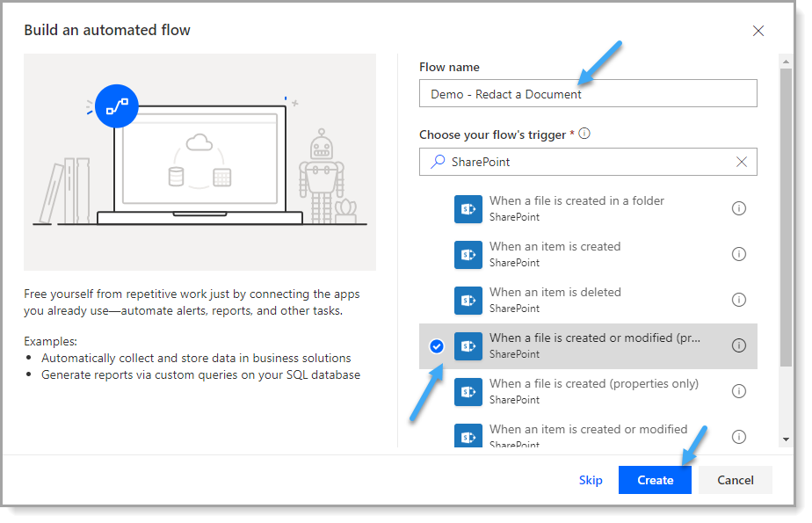
Task: Clear the SharePoint trigger search text
Action: tap(742, 162)
